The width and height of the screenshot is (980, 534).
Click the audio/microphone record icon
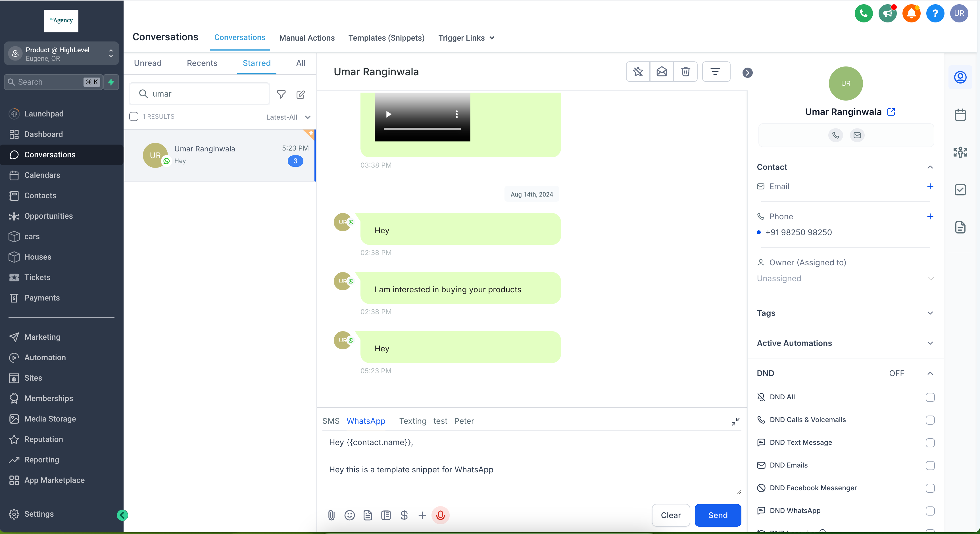(440, 516)
